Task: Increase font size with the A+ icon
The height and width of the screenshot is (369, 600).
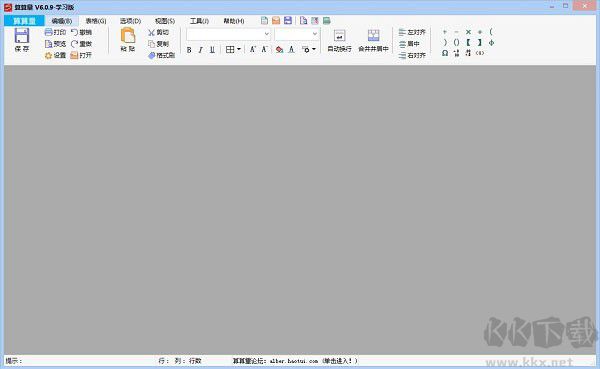Action: click(253, 49)
